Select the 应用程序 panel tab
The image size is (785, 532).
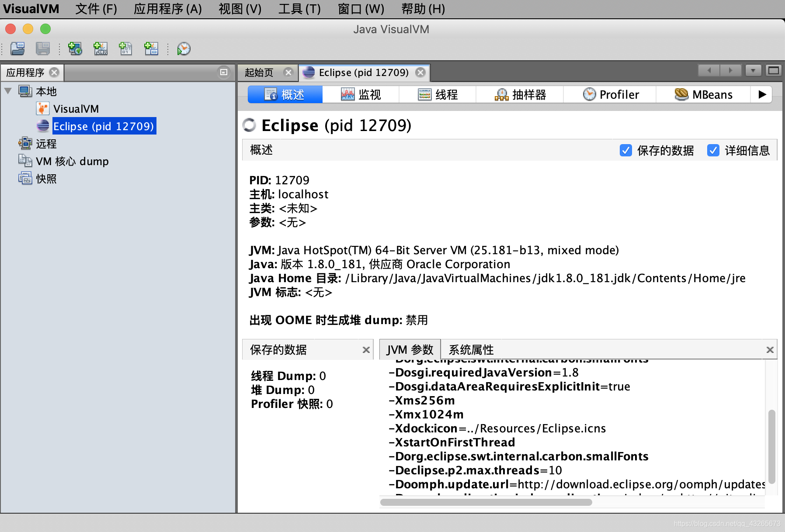click(x=25, y=73)
